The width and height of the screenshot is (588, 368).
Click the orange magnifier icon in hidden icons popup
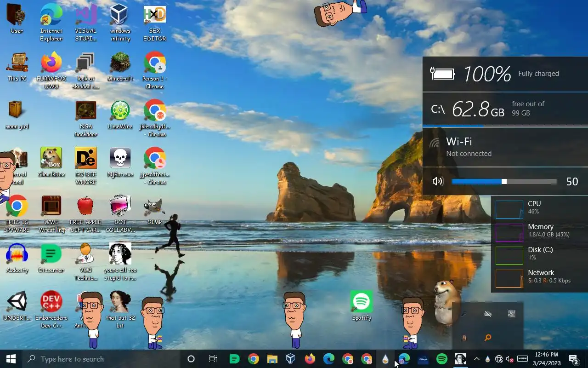[488, 338]
